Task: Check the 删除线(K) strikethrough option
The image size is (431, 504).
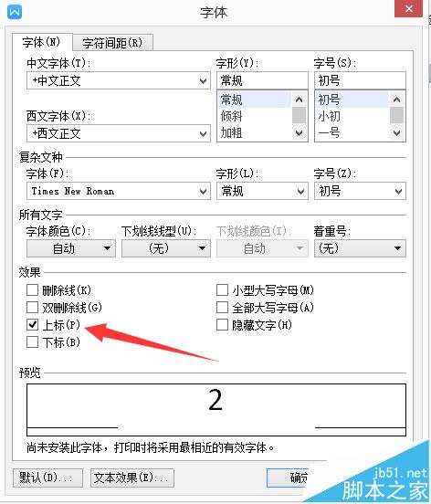Action: [x=32, y=290]
